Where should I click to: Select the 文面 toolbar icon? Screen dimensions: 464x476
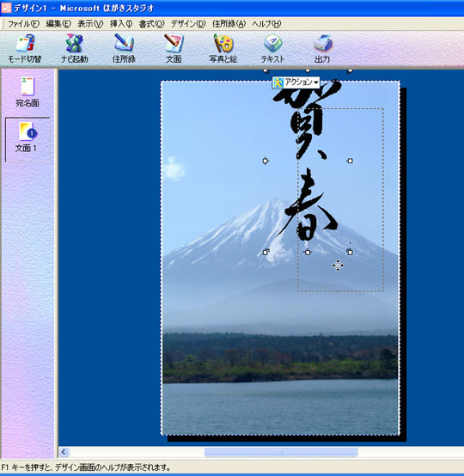coord(174,49)
